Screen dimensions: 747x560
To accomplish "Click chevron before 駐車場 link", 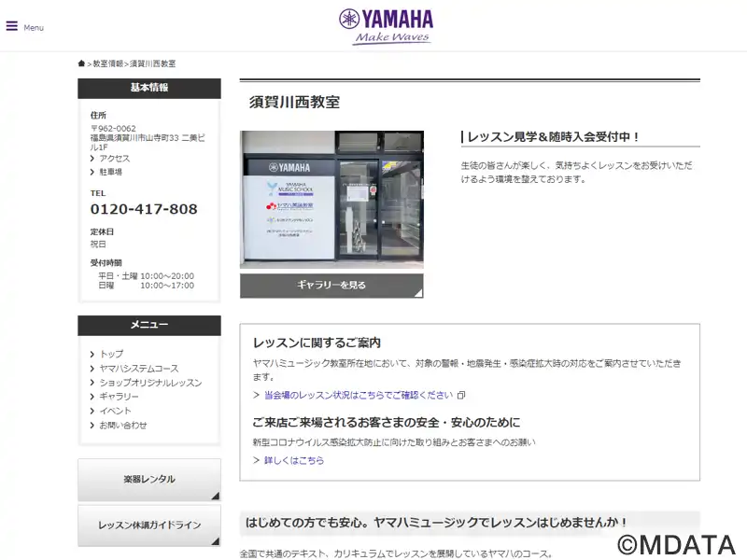I will click(x=92, y=172).
